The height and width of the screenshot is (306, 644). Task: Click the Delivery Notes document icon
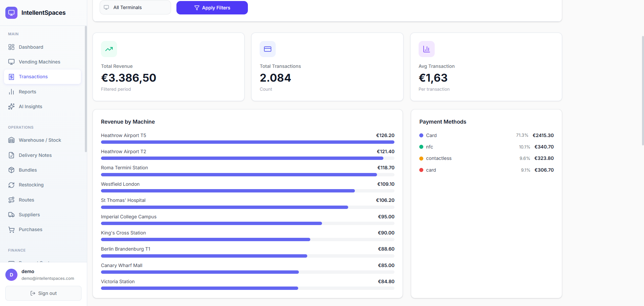pos(11,155)
